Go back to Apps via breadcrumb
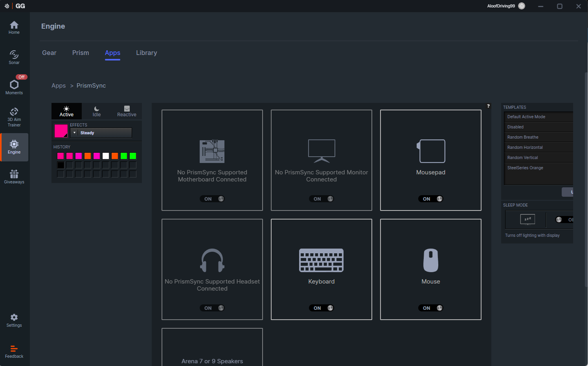The height and width of the screenshot is (366, 588). click(x=59, y=86)
